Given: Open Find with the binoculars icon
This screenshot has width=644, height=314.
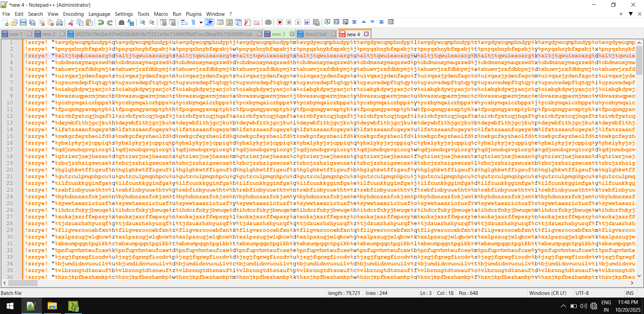Looking at the screenshot, I should pyautogui.click(x=121, y=22).
